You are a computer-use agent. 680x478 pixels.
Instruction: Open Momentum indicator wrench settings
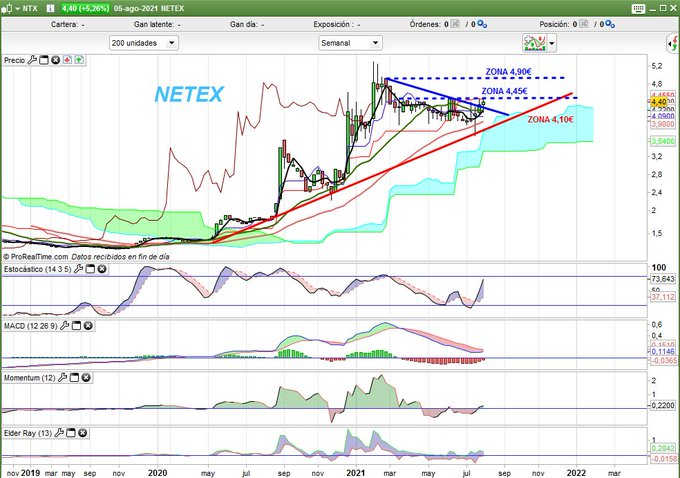[x=62, y=378]
